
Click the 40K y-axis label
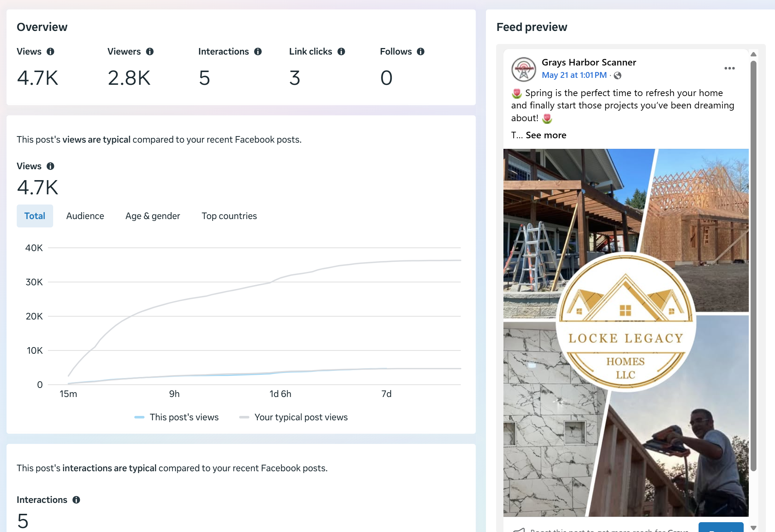tap(34, 248)
